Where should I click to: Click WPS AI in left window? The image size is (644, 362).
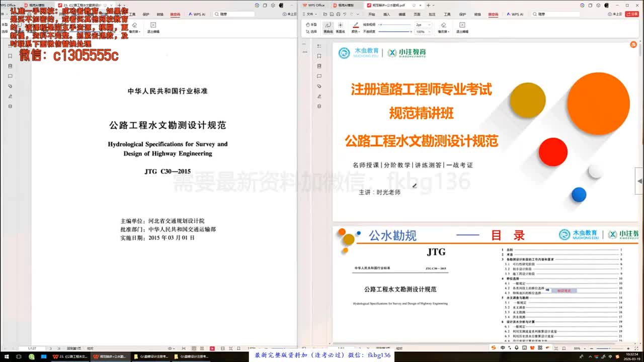(x=197, y=15)
